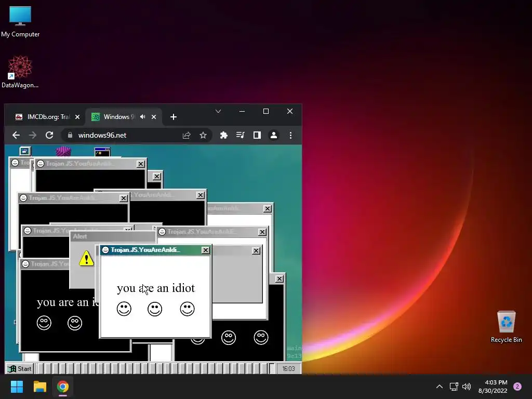Show hidden system tray icons
The height and width of the screenshot is (399, 532).
[x=440, y=387]
